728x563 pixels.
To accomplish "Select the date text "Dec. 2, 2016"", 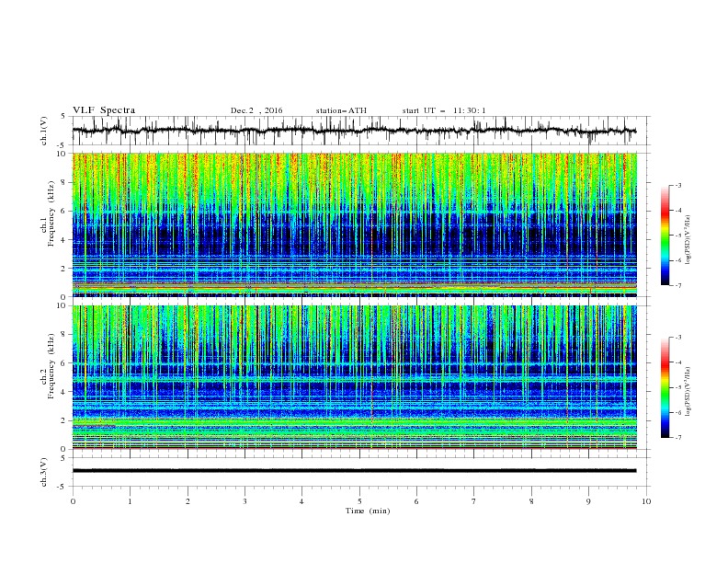I will (256, 110).
